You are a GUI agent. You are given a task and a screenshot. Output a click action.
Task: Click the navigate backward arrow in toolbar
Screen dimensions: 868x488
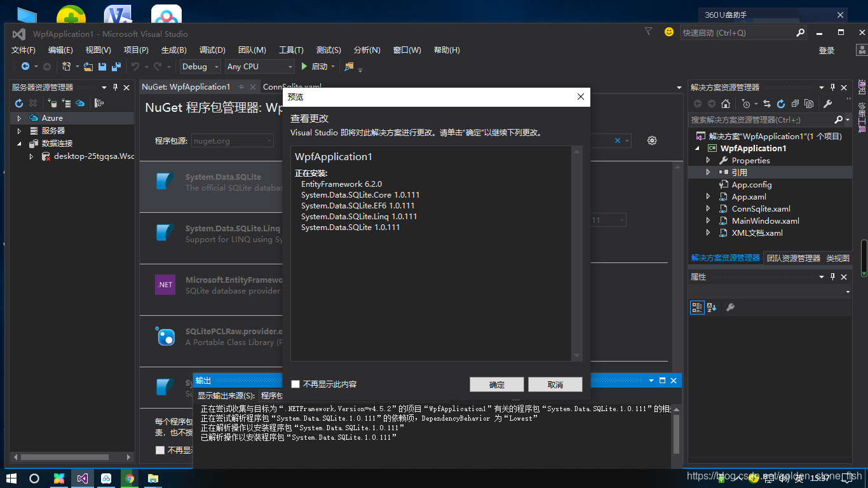click(25, 66)
